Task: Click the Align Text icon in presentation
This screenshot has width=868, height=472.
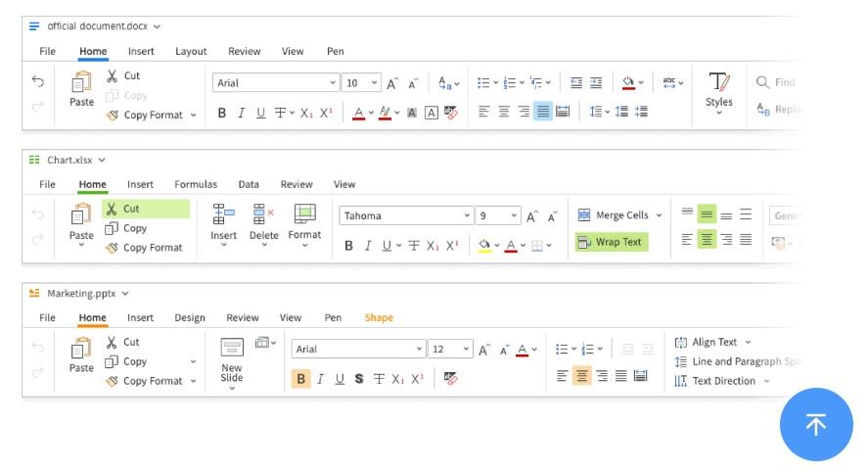Action: 680,343
